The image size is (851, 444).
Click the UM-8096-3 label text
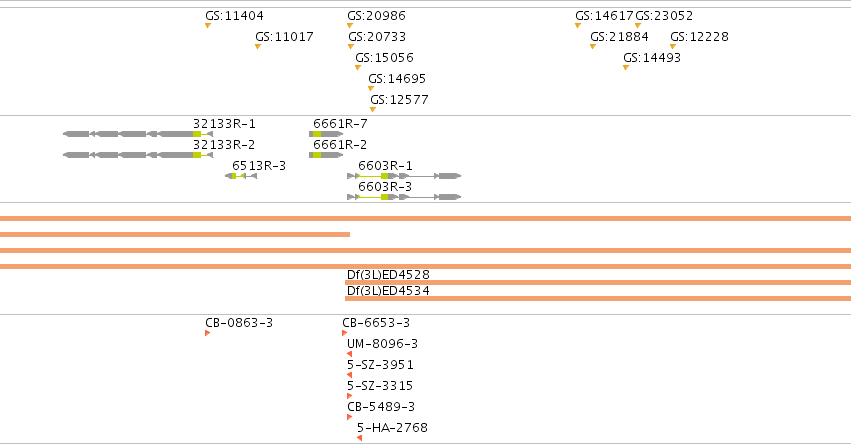point(383,344)
